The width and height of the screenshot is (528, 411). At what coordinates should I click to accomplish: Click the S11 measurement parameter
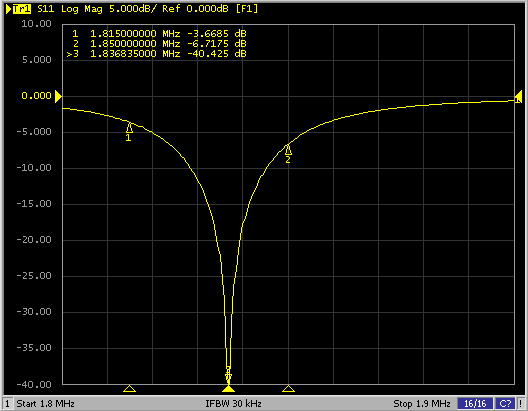[45, 9]
